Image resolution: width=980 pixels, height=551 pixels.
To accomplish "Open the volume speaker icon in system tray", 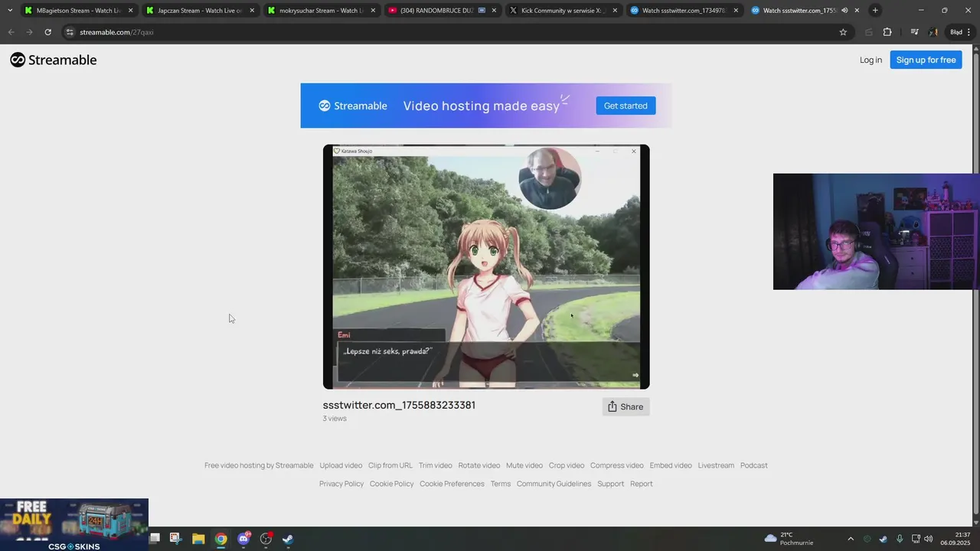I will tap(929, 539).
